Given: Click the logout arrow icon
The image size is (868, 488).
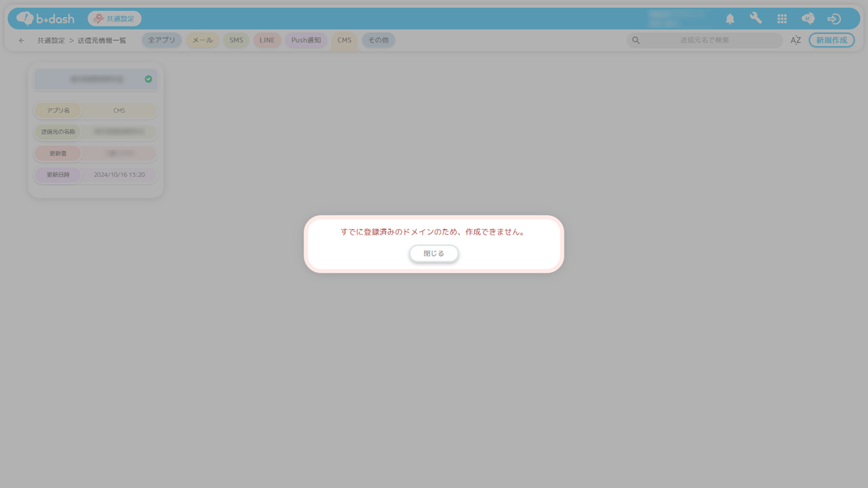Looking at the screenshot, I should (834, 19).
